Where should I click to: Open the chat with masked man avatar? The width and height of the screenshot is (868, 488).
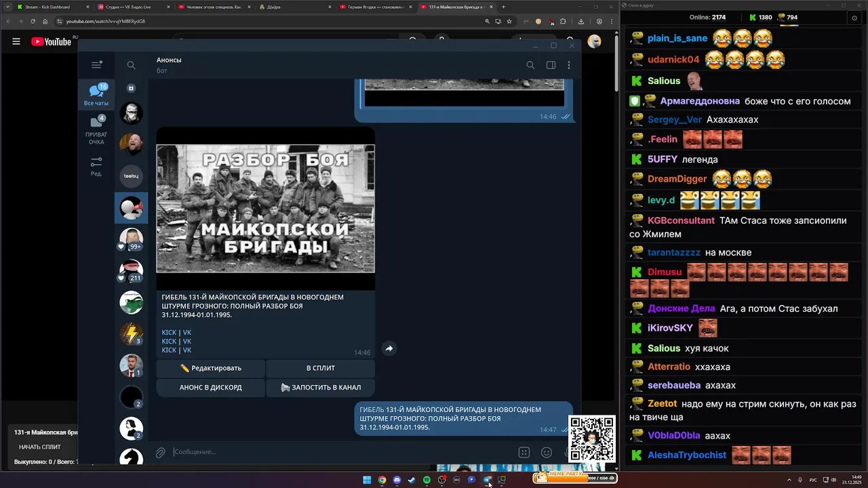(132, 113)
